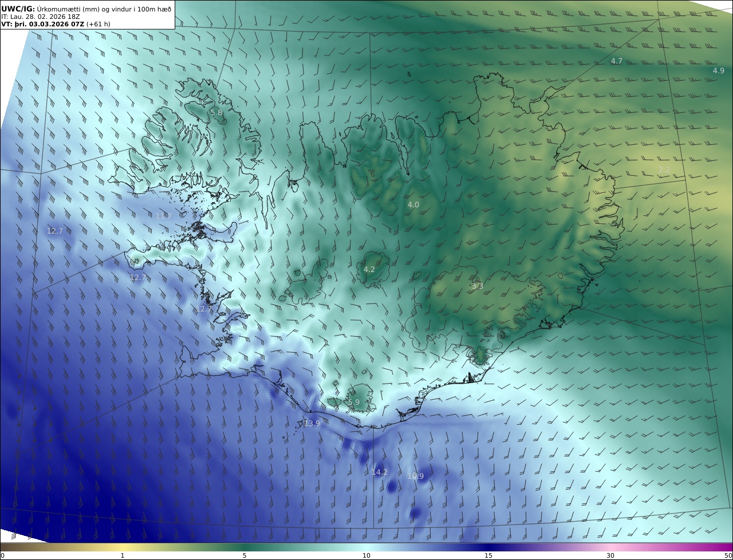Click the 4.7 value label

point(616,61)
